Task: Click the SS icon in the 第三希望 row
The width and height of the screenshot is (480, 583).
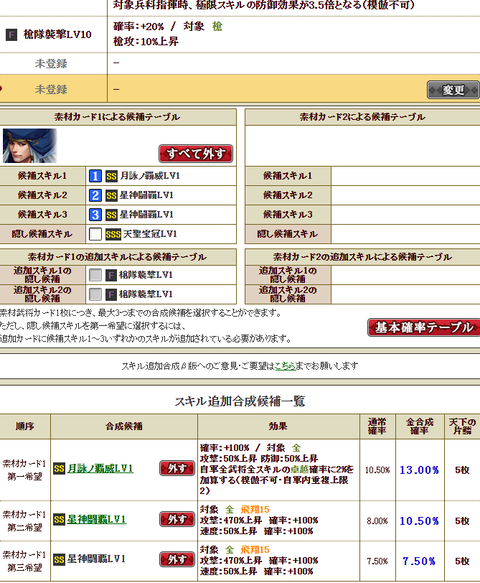Action: click(x=59, y=560)
